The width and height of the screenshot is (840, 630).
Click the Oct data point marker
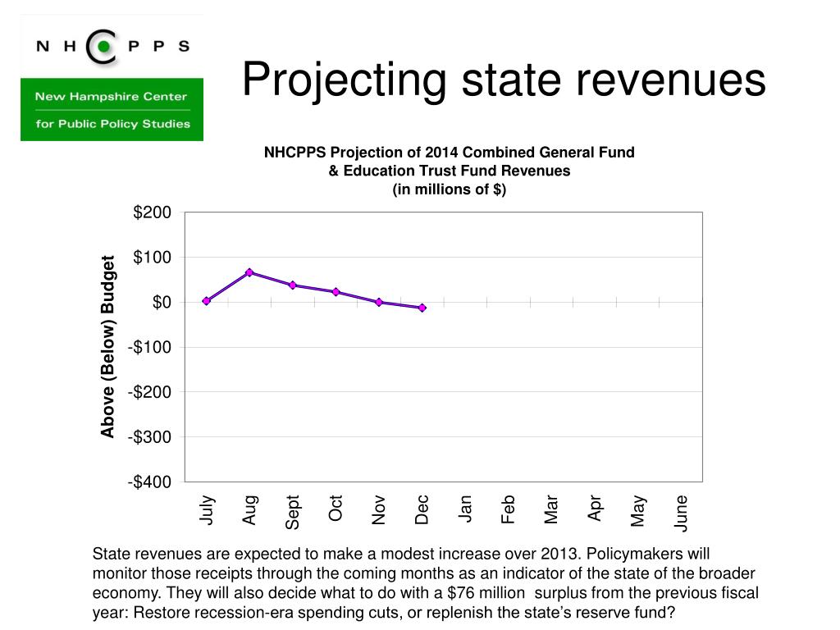(336, 292)
